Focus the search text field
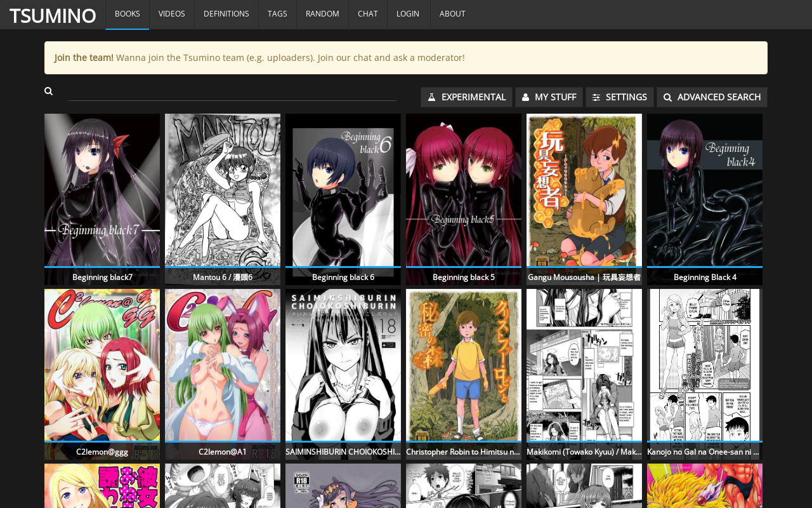This screenshot has height=508, width=812. pyautogui.click(x=232, y=91)
